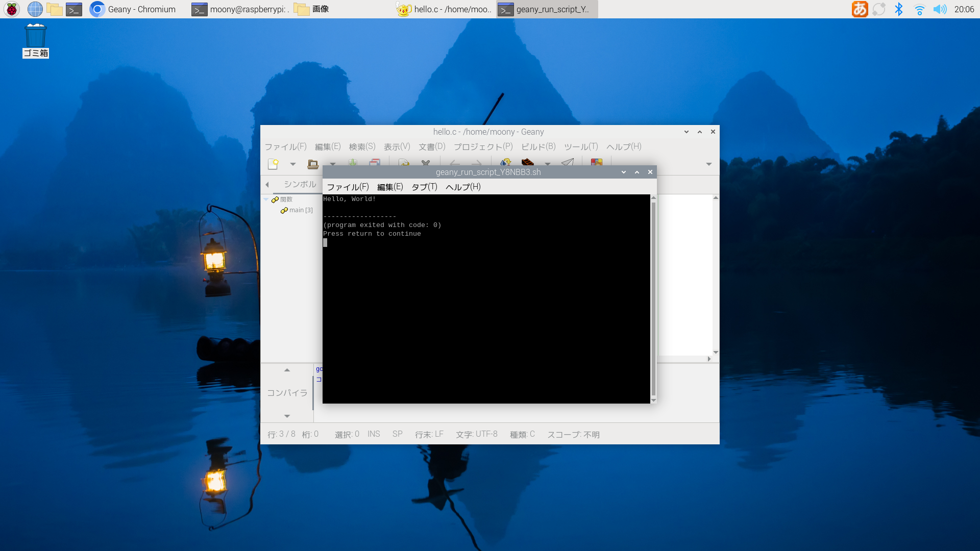Select main [3] in symbol tree
The height and width of the screenshot is (551, 980).
coord(301,210)
